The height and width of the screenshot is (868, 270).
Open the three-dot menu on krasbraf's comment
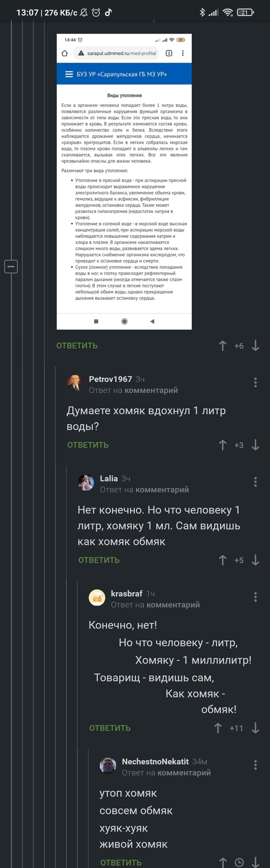(255, 597)
